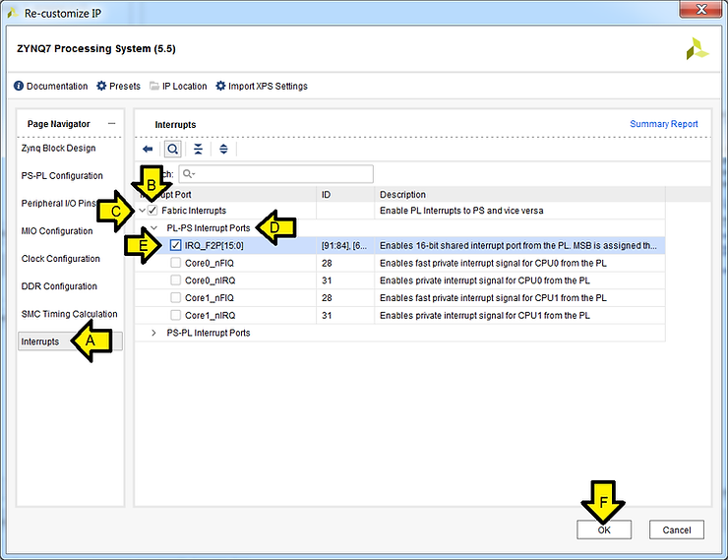Open the Clock Configuration page
Viewport: 728px width, 560px height.
(x=60, y=259)
